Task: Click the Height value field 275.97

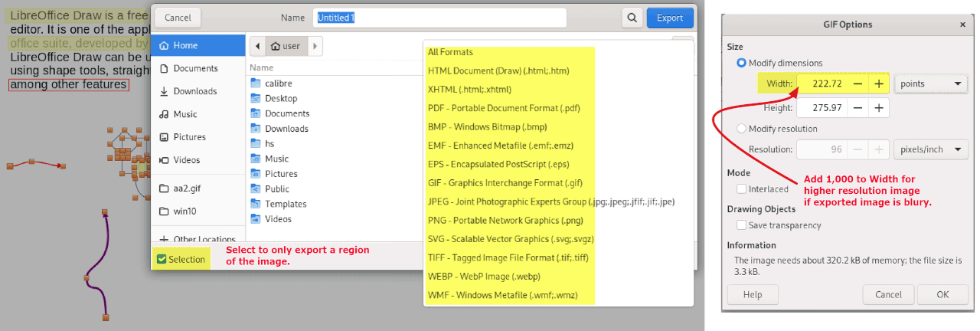Action: pyautogui.click(x=822, y=108)
